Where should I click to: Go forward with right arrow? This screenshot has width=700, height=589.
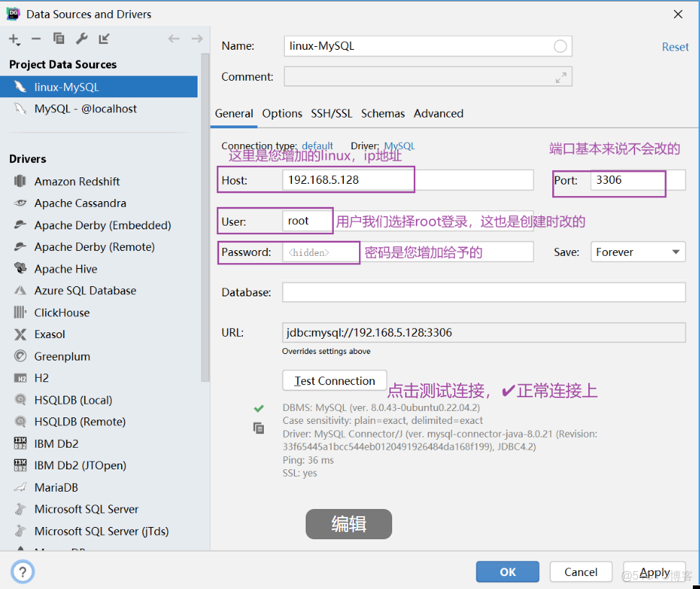coord(197,39)
